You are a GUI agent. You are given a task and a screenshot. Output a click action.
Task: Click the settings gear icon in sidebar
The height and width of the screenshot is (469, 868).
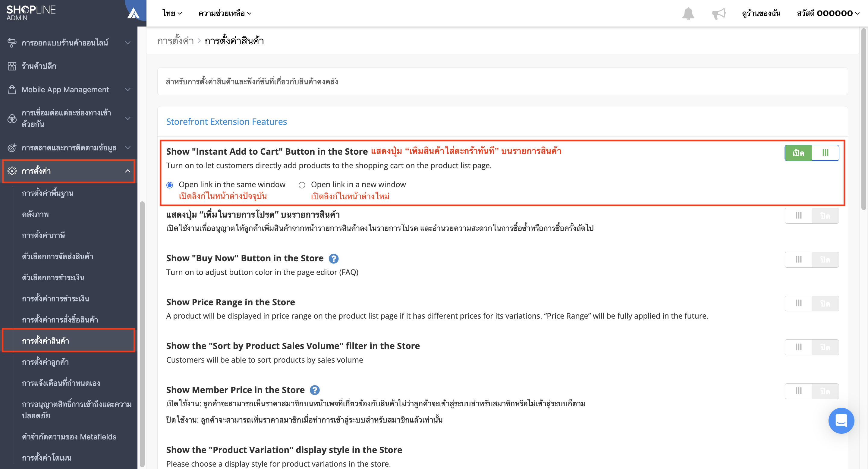coord(12,171)
